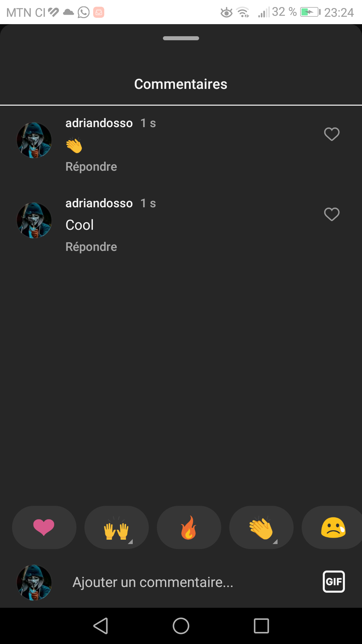This screenshot has width=362, height=644.
Task: Choose the clapping hands quick reaction
Action: [x=261, y=527]
